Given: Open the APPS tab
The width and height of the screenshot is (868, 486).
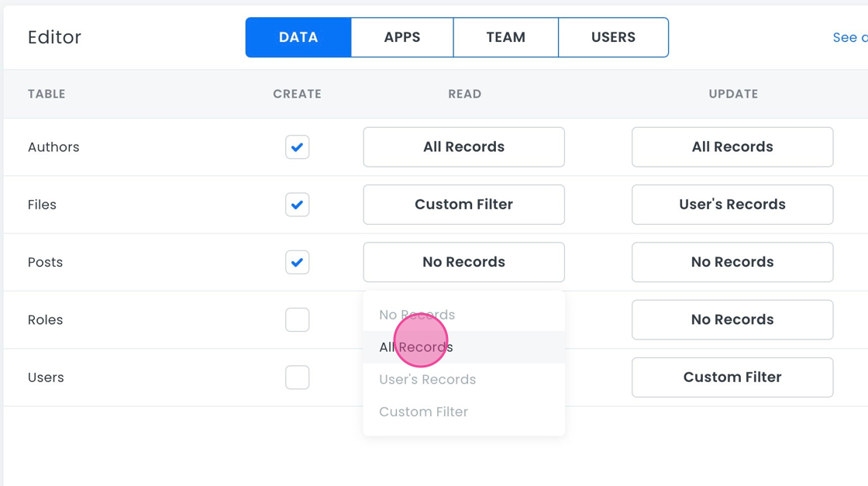Looking at the screenshot, I should (402, 37).
